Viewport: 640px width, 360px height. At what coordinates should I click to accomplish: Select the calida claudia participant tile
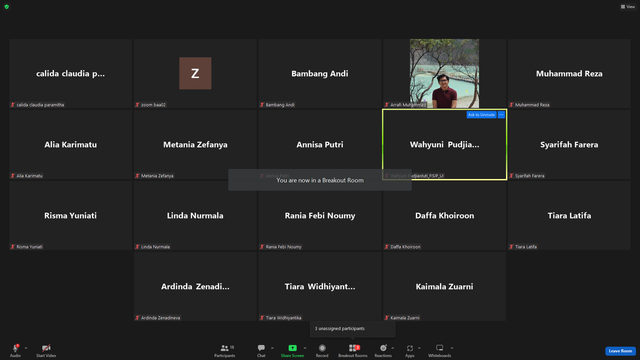pos(71,73)
